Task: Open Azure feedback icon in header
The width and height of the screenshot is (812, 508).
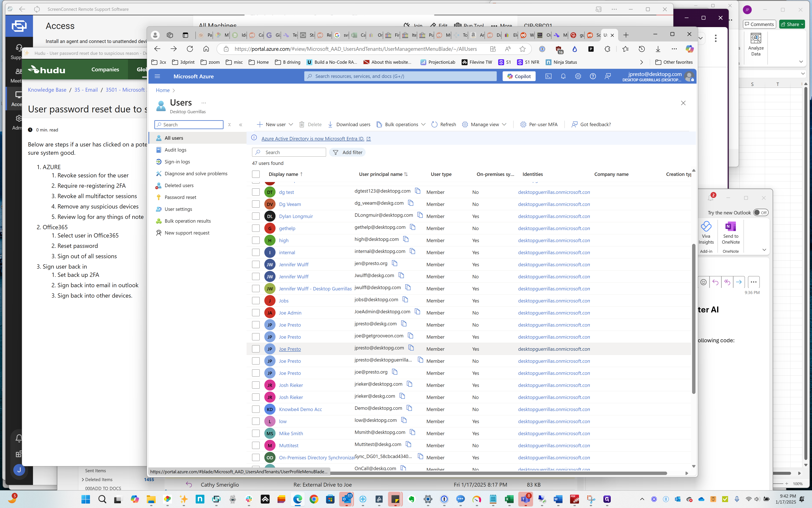Action: coord(608,76)
